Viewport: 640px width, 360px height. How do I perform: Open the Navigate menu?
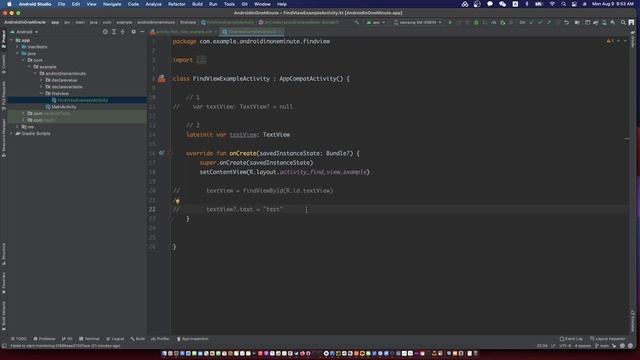112,4
